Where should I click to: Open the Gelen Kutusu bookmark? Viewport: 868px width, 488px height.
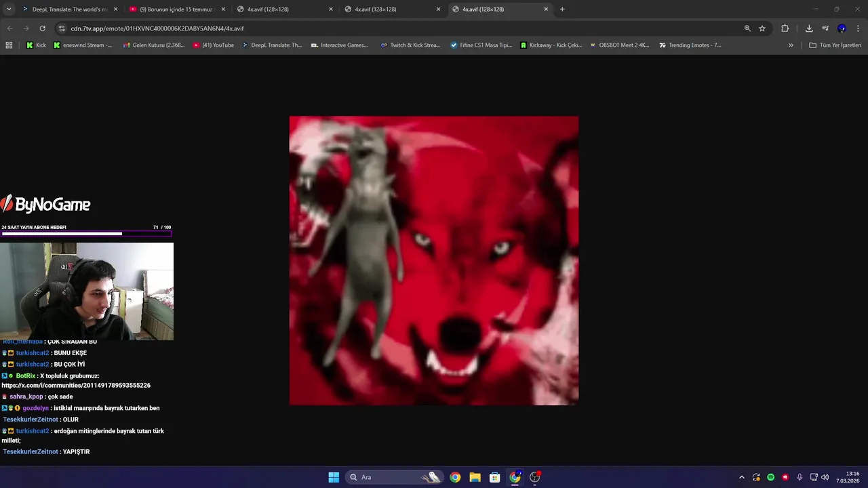pos(154,45)
